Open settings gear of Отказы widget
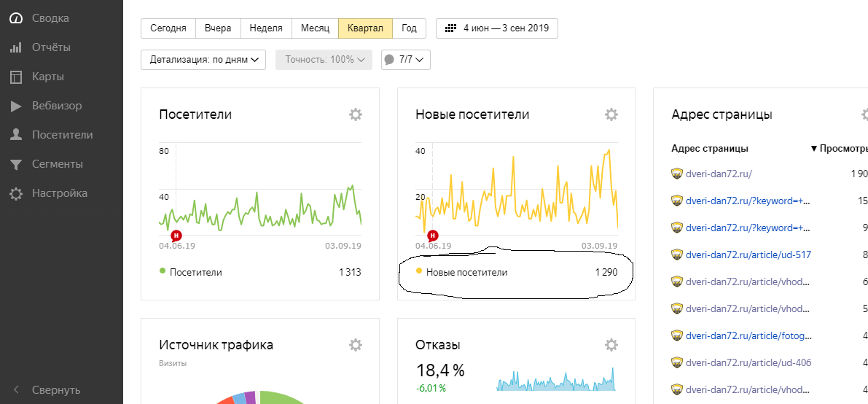 [x=611, y=345]
